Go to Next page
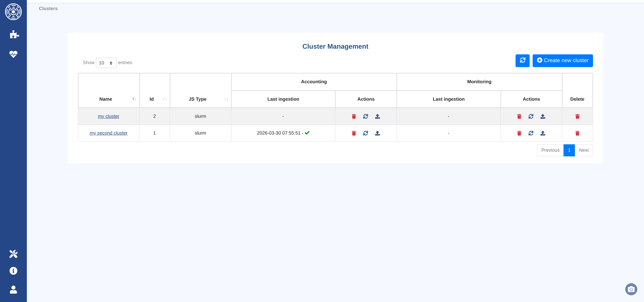Screen dimensions: 644x302 pyautogui.click(x=583, y=150)
